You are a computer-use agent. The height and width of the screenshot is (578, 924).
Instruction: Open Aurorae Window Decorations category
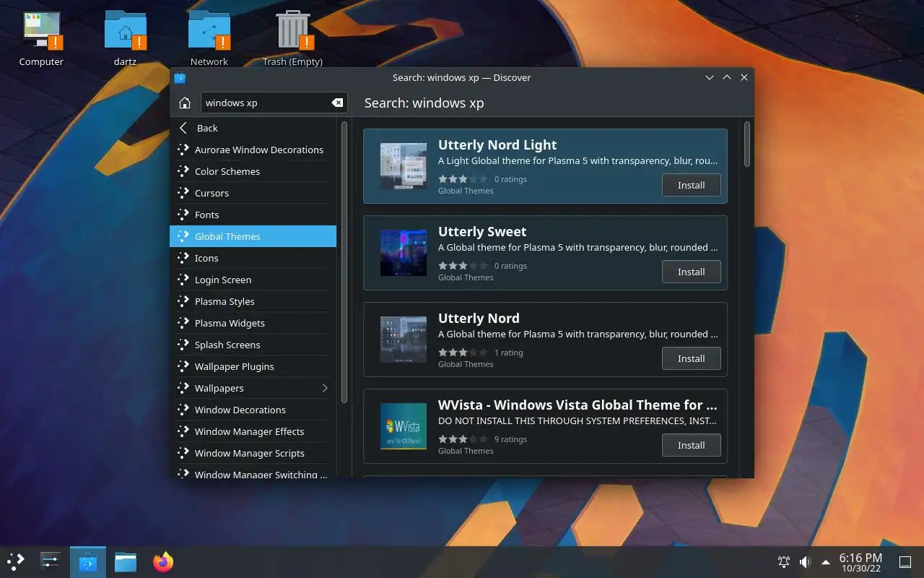point(253,150)
